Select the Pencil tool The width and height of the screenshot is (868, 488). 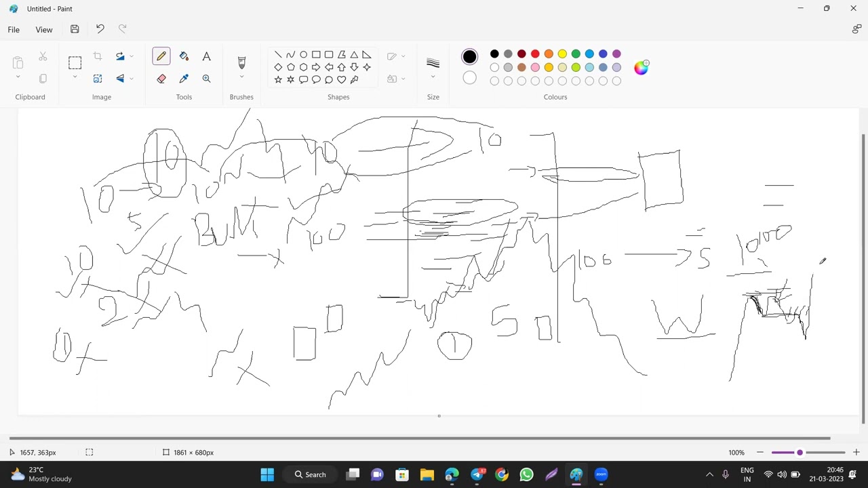click(161, 56)
